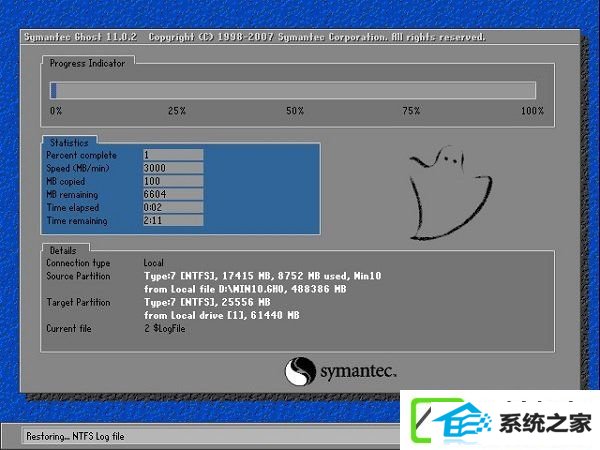Click the 25% progress marker label

point(177,111)
